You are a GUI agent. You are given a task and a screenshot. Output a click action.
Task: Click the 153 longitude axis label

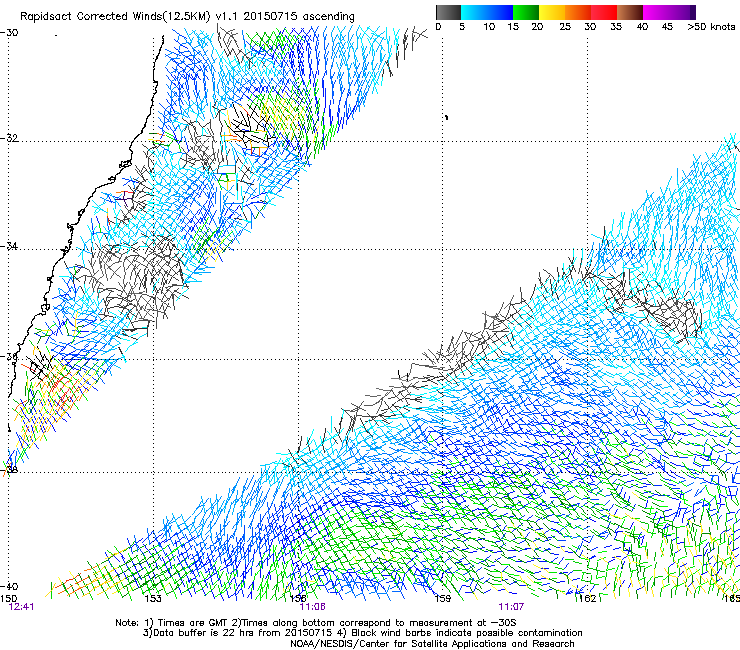pos(153,599)
